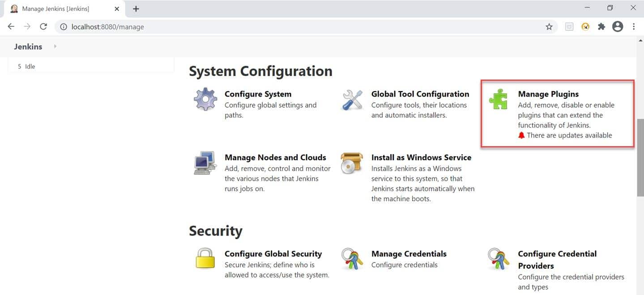
Task: Open Configure Global Security link
Action: tap(273, 253)
